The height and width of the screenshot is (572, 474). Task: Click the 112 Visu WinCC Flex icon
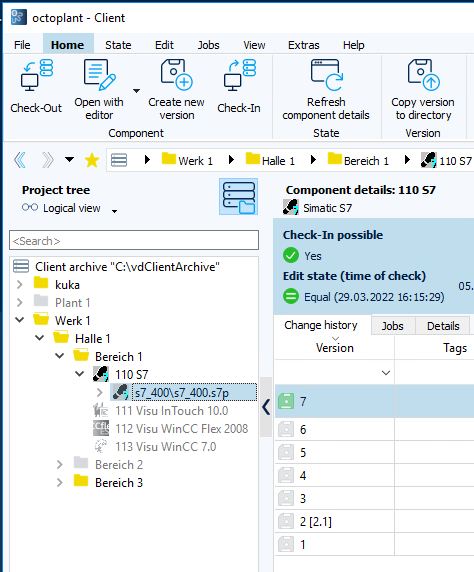(101, 428)
